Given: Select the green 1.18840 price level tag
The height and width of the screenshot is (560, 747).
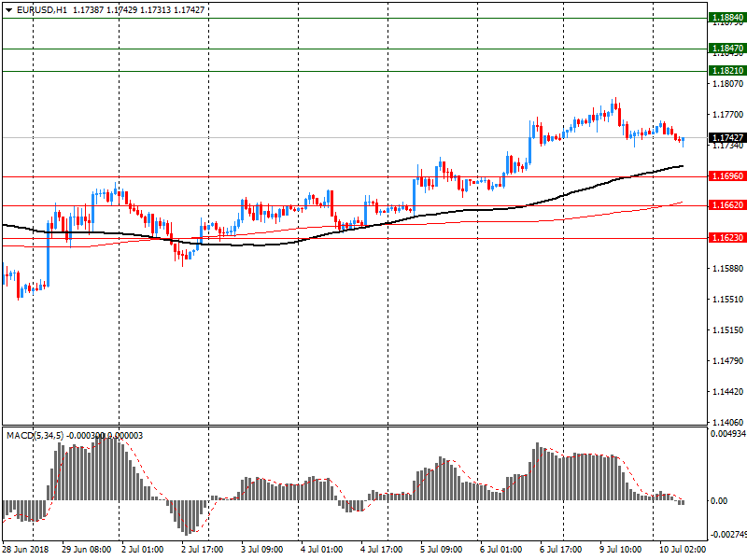Looking at the screenshot, I should pyautogui.click(x=727, y=18).
